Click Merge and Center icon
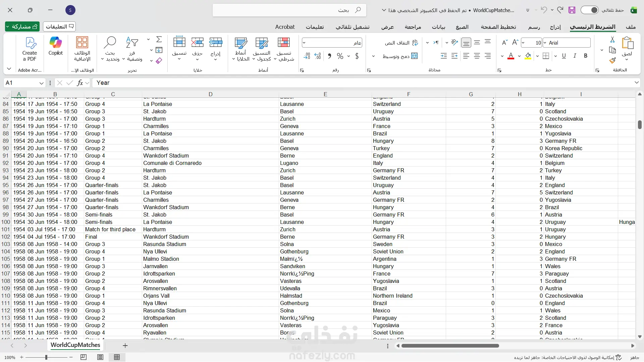The width and height of the screenshot is (644, 362). pyautogui.click(x=415, y=56)
